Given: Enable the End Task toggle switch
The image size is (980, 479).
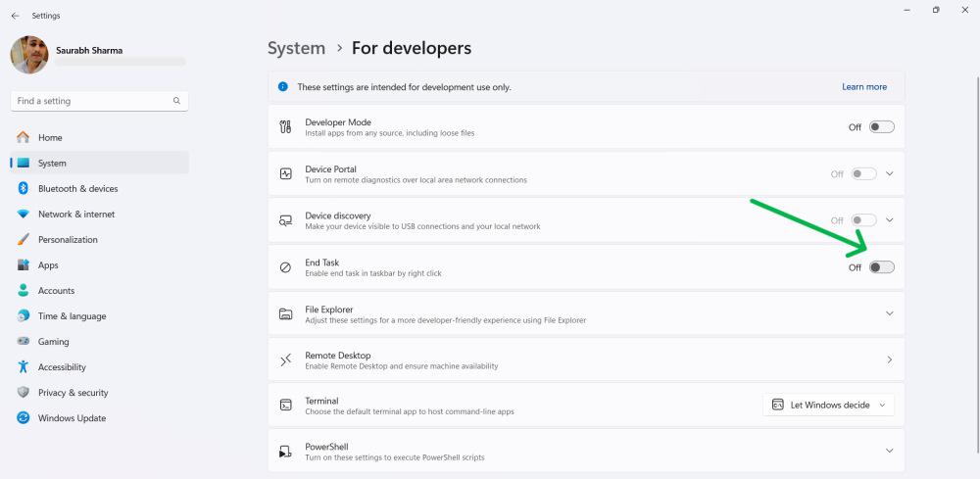Looking at the screenshot, I should [881, 267].
